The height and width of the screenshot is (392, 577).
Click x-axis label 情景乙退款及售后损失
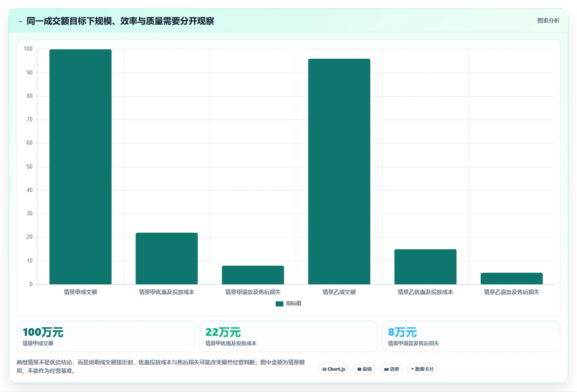coord(511,292)
